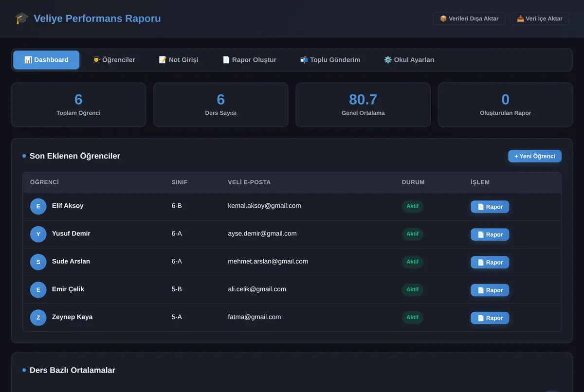Click the Veli E-Posta column header
584x392 pixels.
[249, 182]
